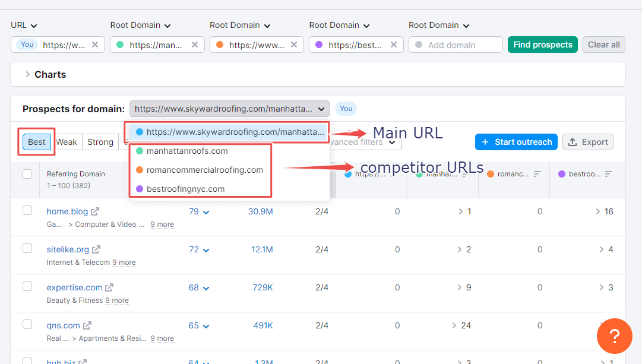The height and width of the screenshot is (364, 642).
Task: Open the URL type dropdown
Action: (24, 26)
